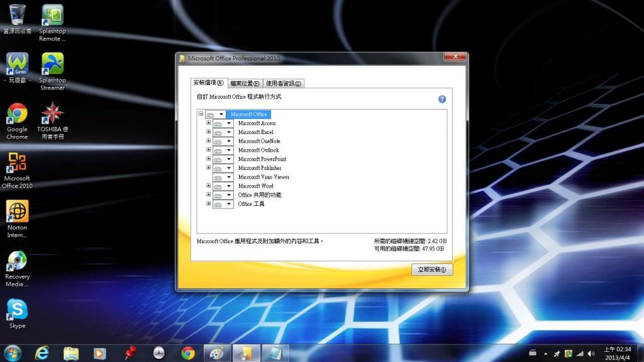644x362 pixels.
Task: Switch to the Paint taskbar window
Action: 217,353
